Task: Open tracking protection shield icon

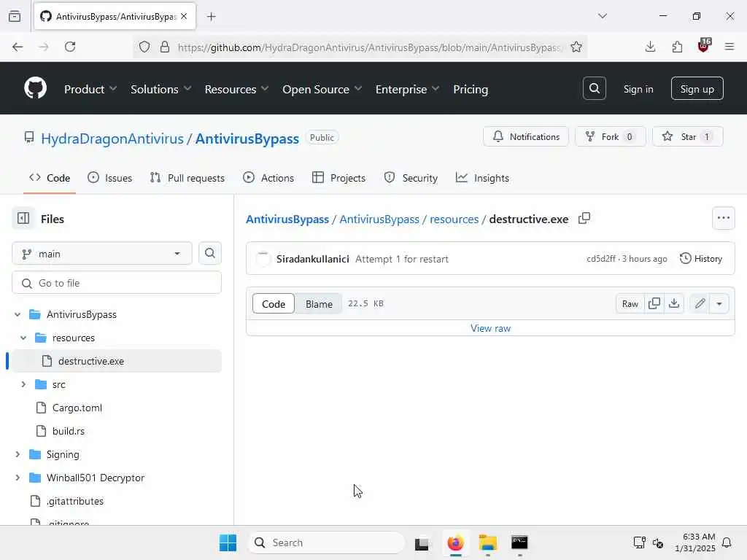Action: [x=144, y=47]
